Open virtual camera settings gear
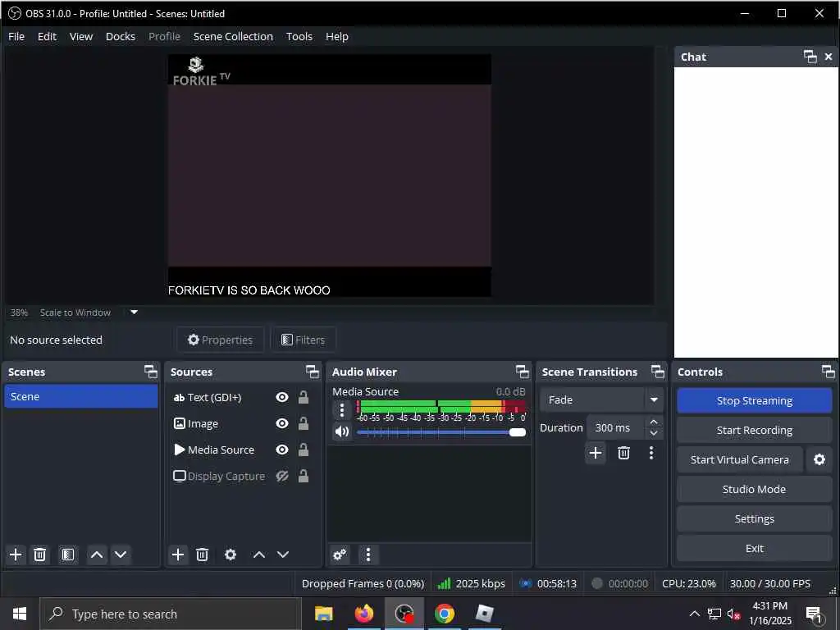The width and height of the screenshot is (840, 630). tap(819, 459)
